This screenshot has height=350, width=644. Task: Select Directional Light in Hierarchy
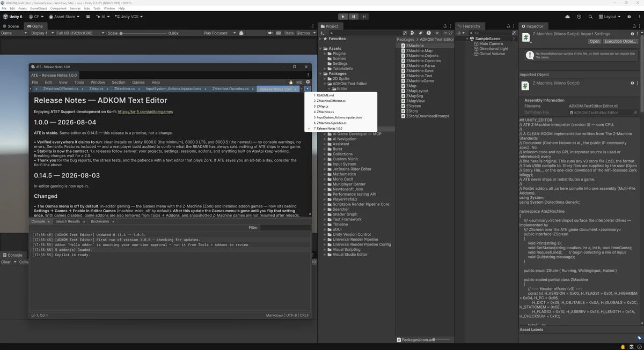pyautogui.click(x=494, y=49)
